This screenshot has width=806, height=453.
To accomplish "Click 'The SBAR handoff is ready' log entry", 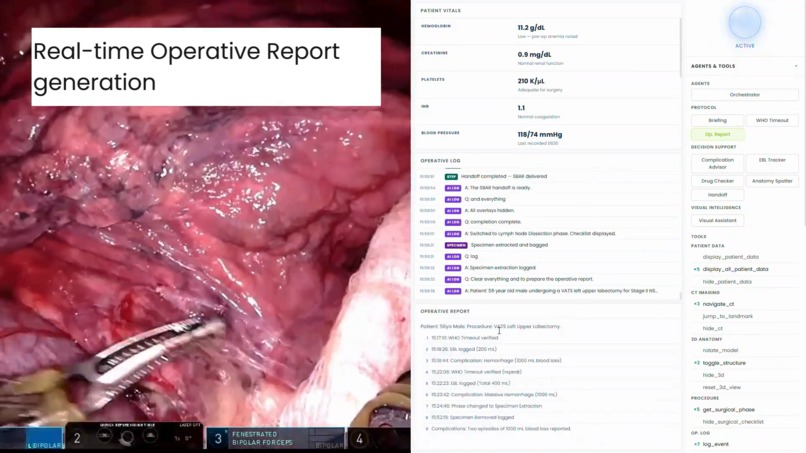I will pyautogui.click(x=498, y=188).
